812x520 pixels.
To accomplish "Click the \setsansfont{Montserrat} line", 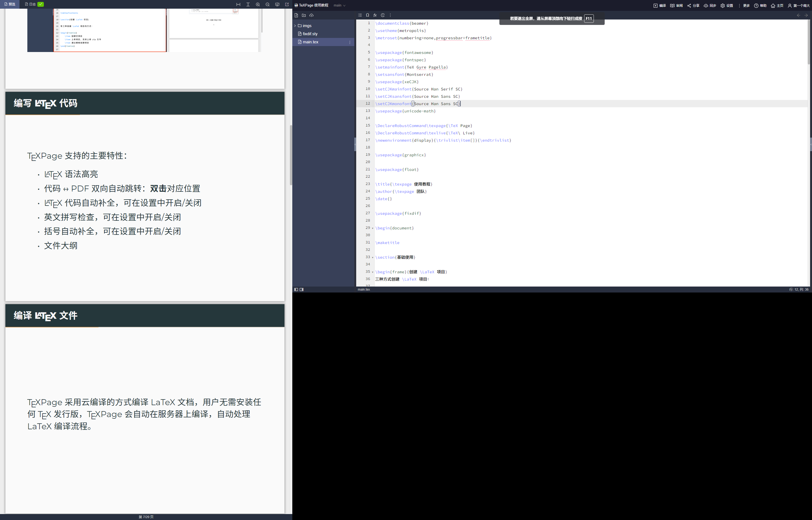I will (x=404, y=75).
